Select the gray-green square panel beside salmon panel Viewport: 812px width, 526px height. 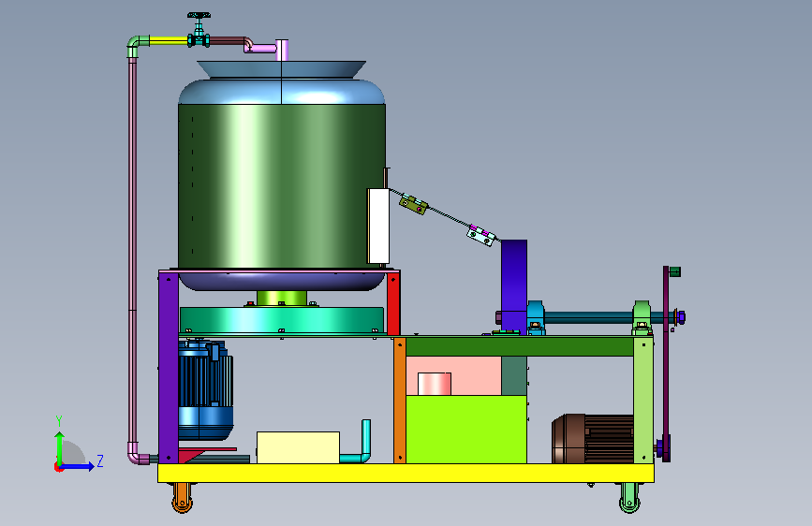point(514,376)
